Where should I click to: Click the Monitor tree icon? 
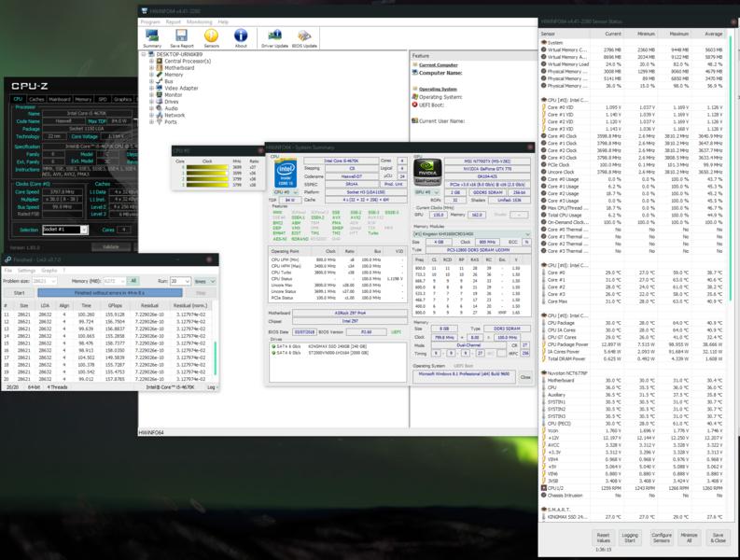coord(160,95)
